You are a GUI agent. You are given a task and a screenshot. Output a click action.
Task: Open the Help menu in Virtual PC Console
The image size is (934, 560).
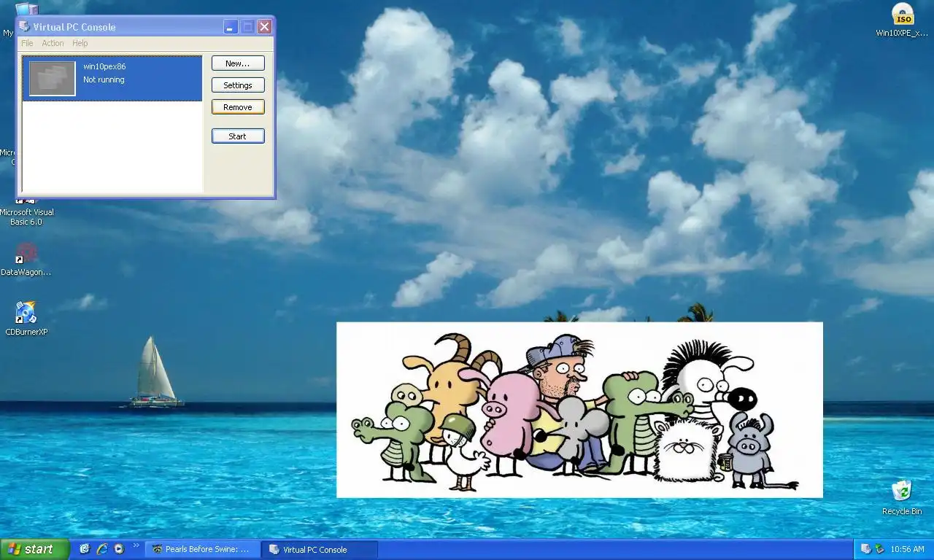click(80, 43)
